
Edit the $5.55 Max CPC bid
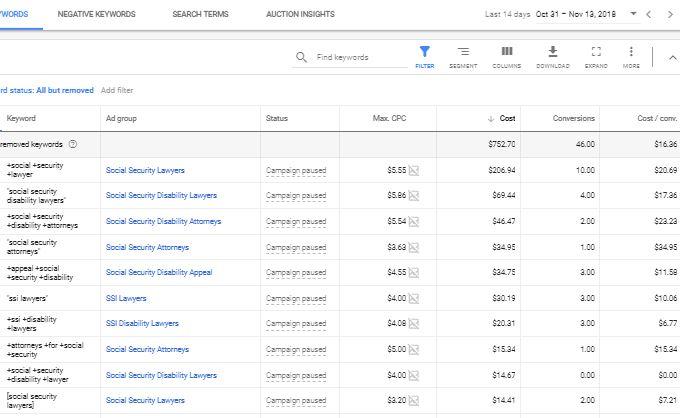[396, 170]
